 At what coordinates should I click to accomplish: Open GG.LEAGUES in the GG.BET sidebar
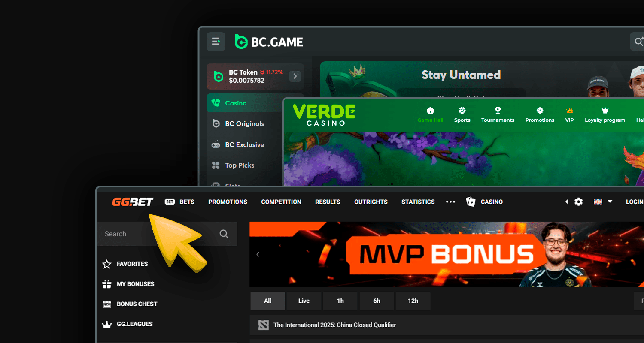127,325
